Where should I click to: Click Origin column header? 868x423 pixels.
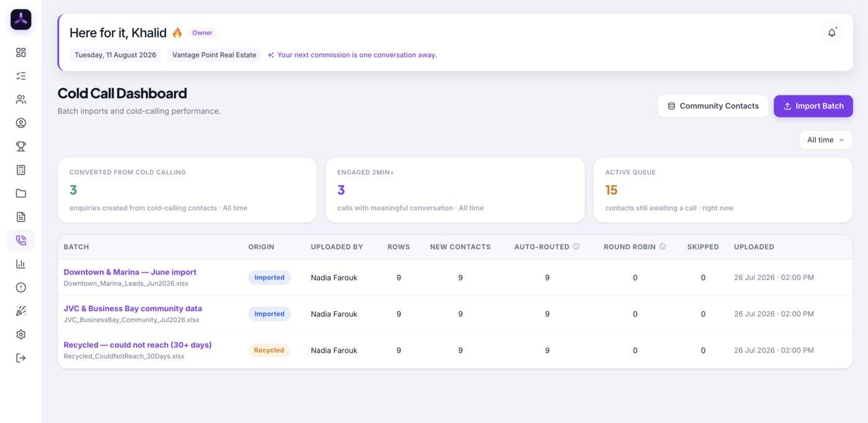(261, 246)
